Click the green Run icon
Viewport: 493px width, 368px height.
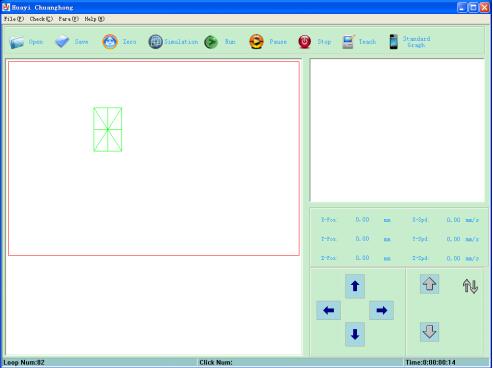click(x=211, y=42)
